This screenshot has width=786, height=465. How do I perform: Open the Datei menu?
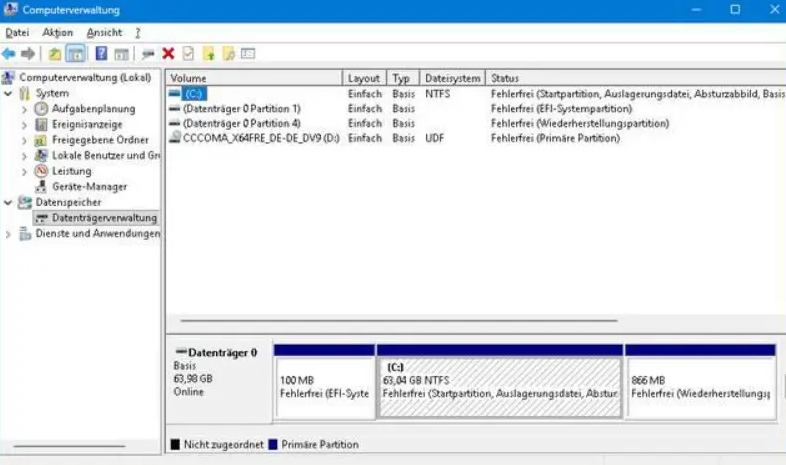click(x=17, y=33)
